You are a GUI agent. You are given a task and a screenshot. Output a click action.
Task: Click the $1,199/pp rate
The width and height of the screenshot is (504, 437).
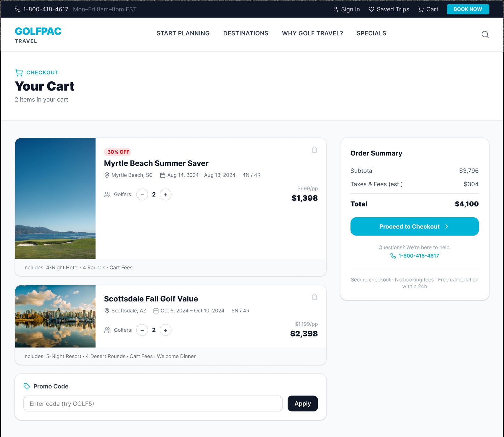[x=306, y=324]
